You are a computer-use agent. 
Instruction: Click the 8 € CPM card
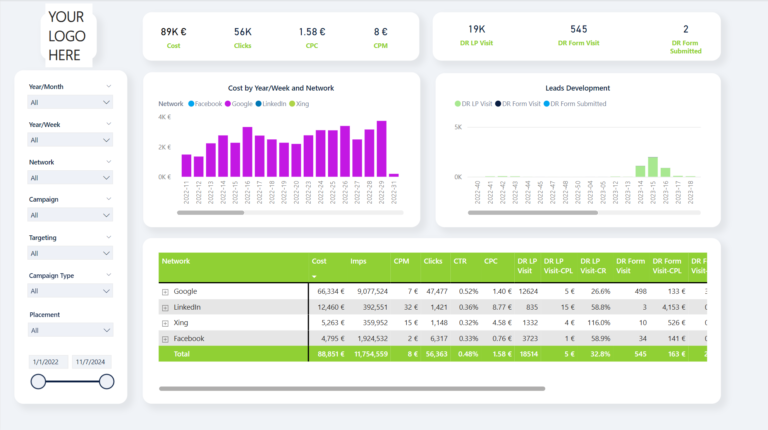pos(381,37)
